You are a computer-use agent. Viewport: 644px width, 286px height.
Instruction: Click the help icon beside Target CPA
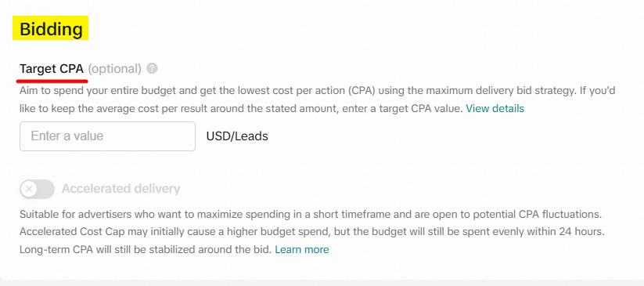152,68
